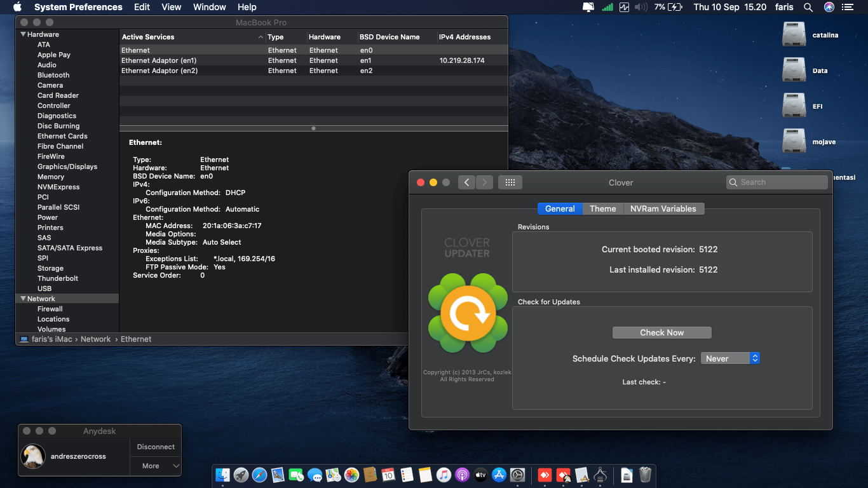Screen dimensions: 868x488
Task: Open the mojave drive on desktop
Action: click(x=794, y=142)
